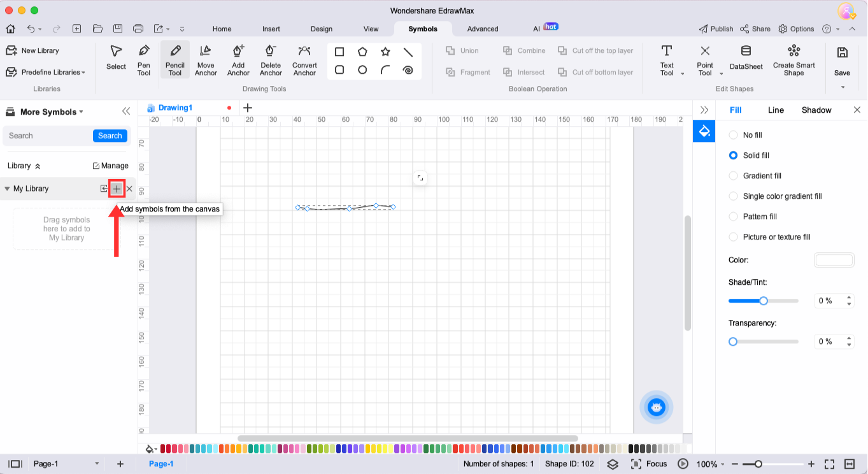868x474 pixels.
Task: Collapse the Library list chevron
Action: pos(38,166)
